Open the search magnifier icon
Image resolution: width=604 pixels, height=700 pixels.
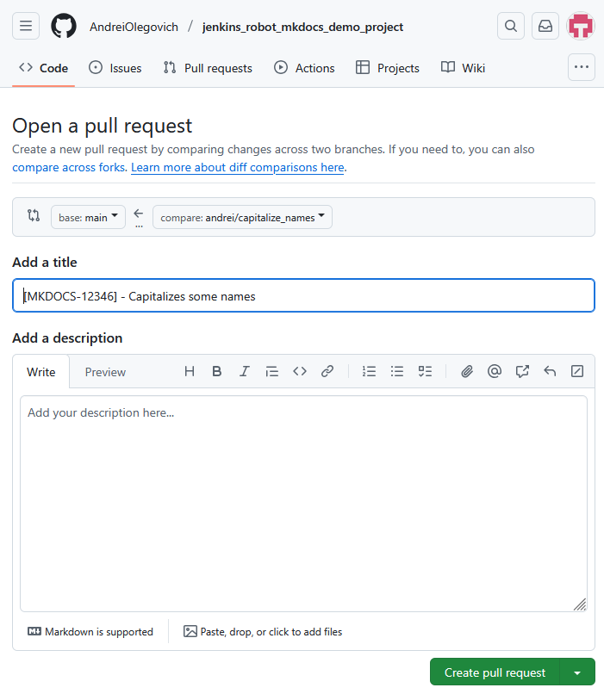[511, 26]
